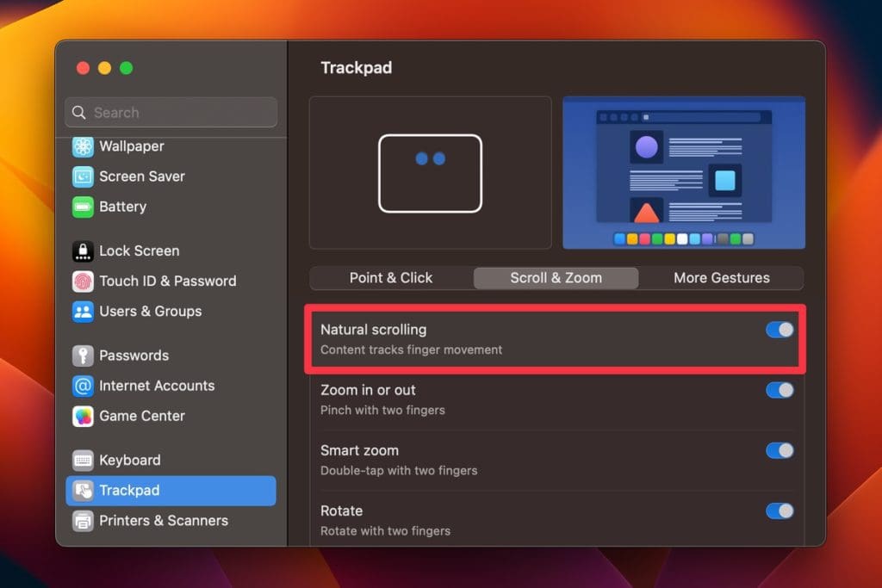Click "Content tracks finger movement" text

pyautogui.click(x=411, y=350)
